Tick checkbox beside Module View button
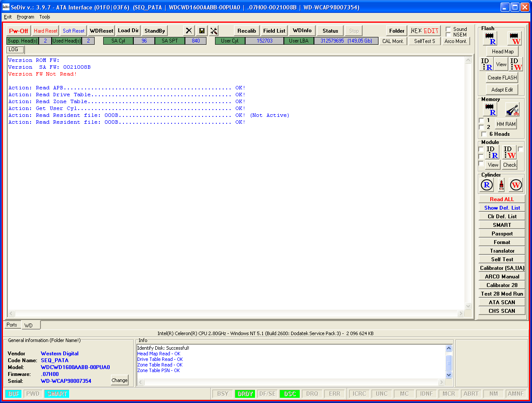This screenshot has height=403, width=532. pyautogui.click(x=481, y=164)
